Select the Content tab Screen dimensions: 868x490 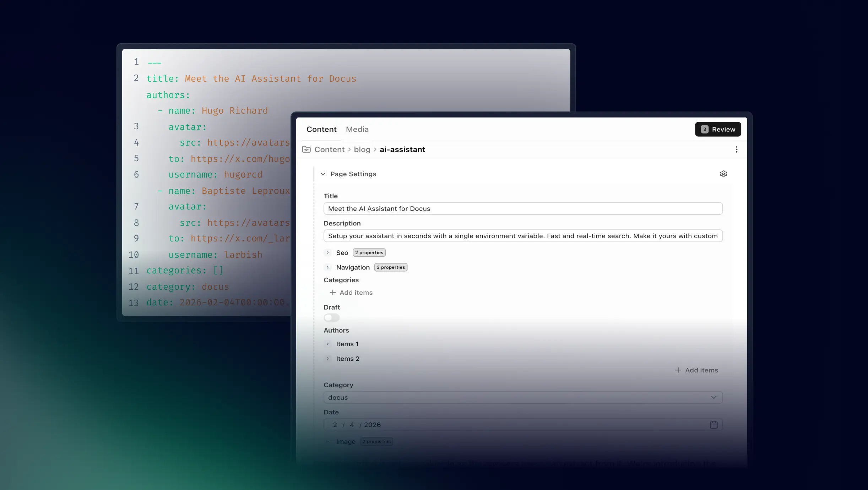(x=321, y=129)
